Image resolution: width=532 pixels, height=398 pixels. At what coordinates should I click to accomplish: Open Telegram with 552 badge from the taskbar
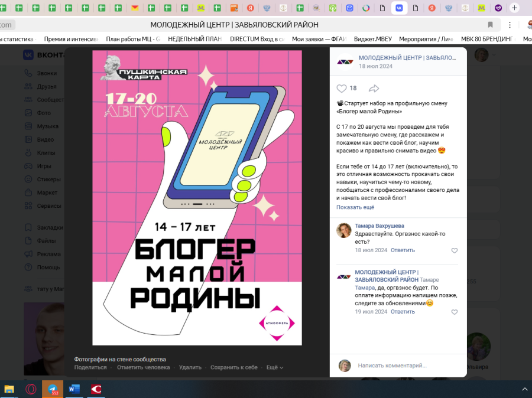point(53,389)
